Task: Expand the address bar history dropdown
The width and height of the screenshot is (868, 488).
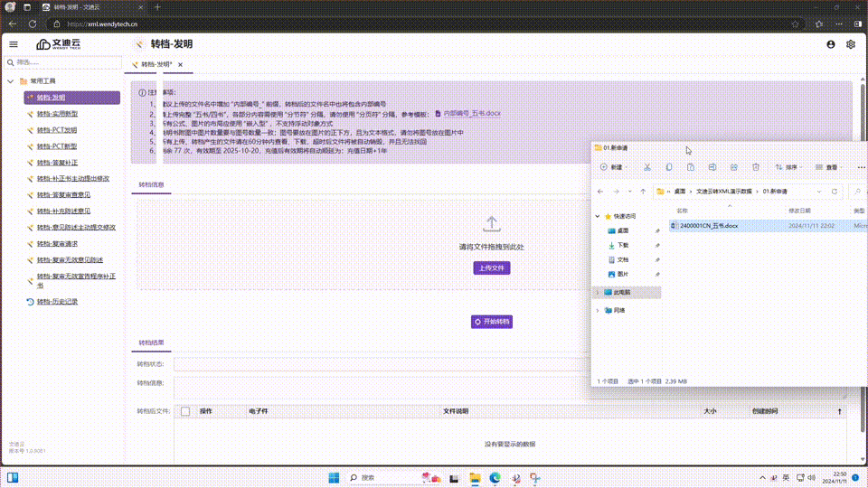Action: [x=819, y=192]
